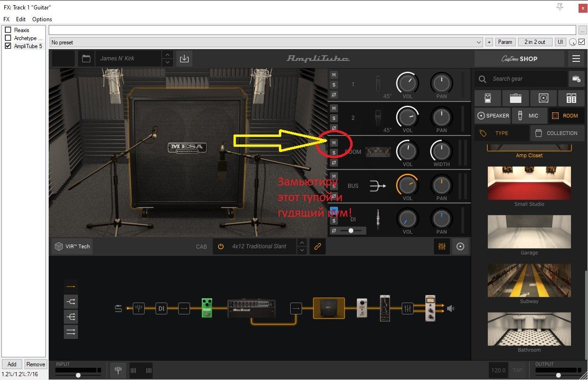Select next cabinet with the down arrow

302,250
